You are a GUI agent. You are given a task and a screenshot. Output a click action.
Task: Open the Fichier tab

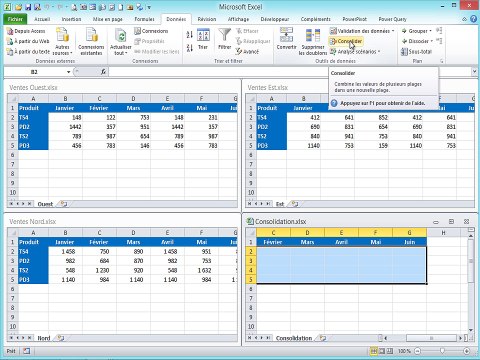pos(15,19)
